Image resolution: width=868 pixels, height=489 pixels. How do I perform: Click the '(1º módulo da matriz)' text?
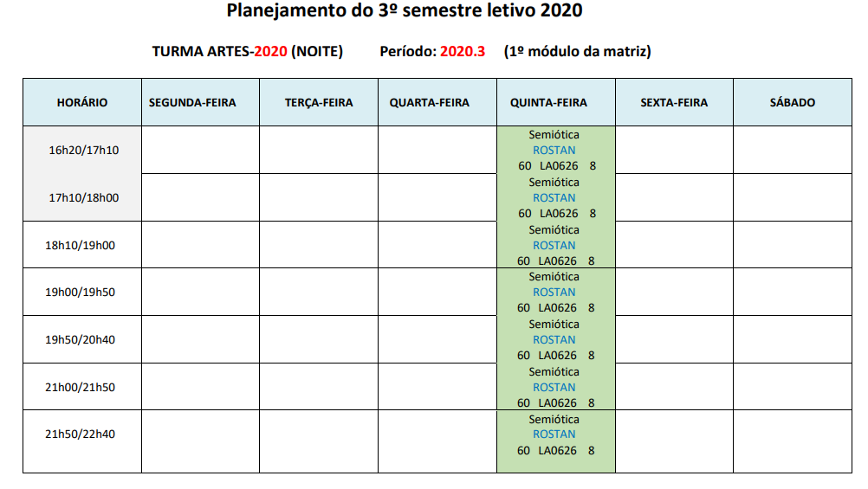[577, 52]
